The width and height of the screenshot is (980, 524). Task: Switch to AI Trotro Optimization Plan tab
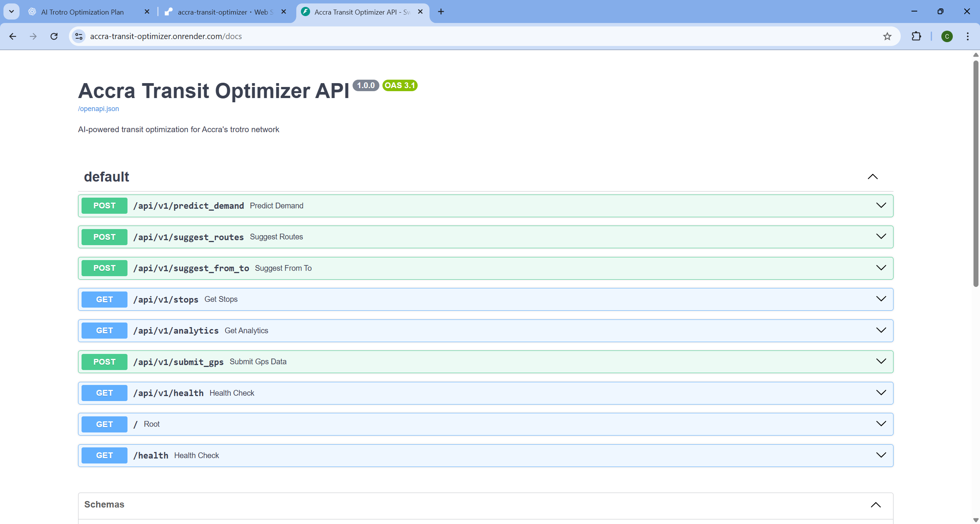click(82, 12)
